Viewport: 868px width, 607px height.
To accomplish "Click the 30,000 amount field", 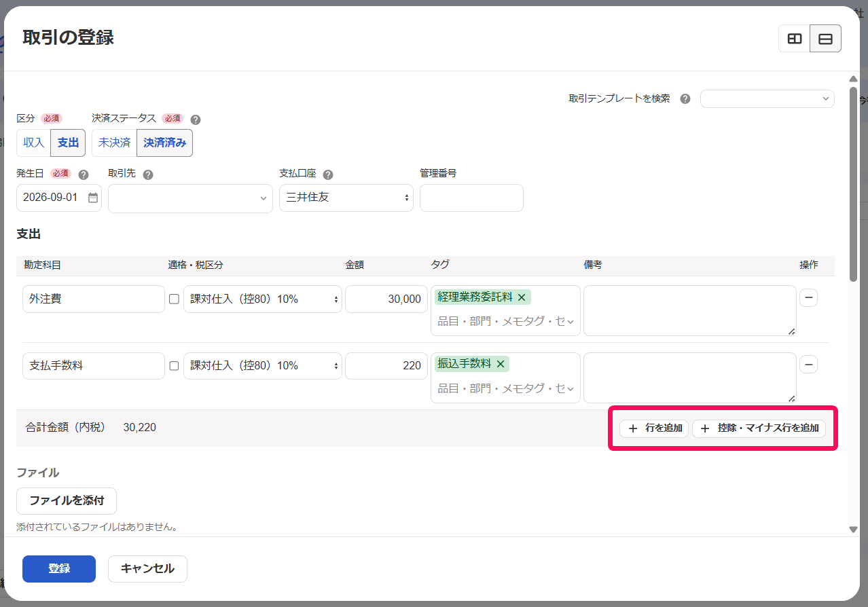I will (x=386, y=299).
